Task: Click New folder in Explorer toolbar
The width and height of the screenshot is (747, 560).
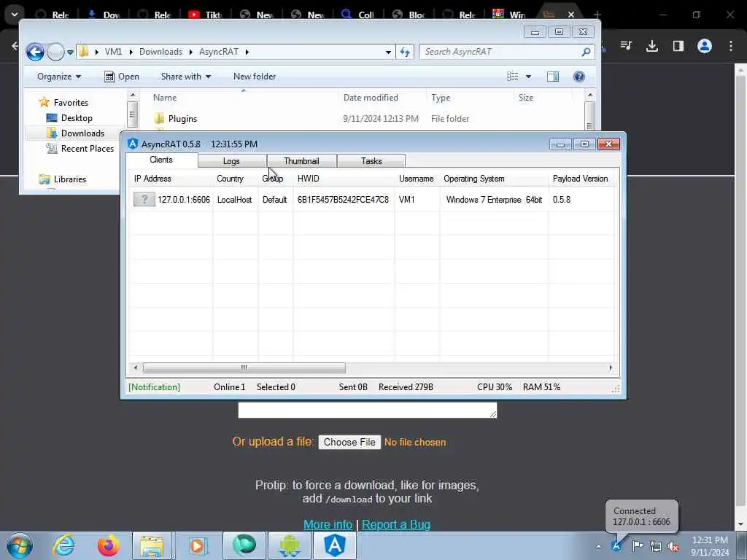Action: pos(255,77)
